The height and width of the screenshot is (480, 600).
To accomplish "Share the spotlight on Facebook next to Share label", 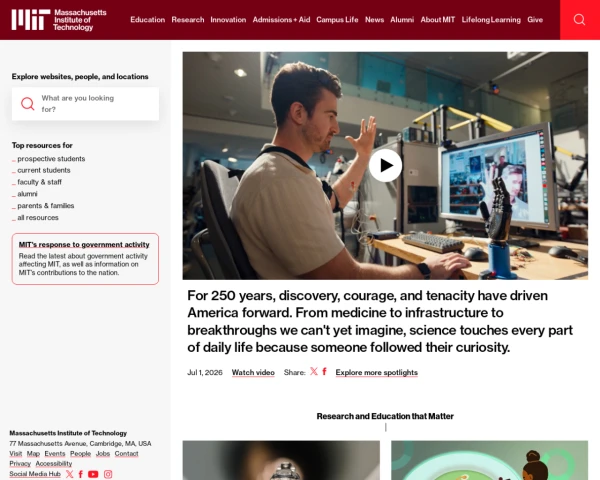I will coord(324,372).
